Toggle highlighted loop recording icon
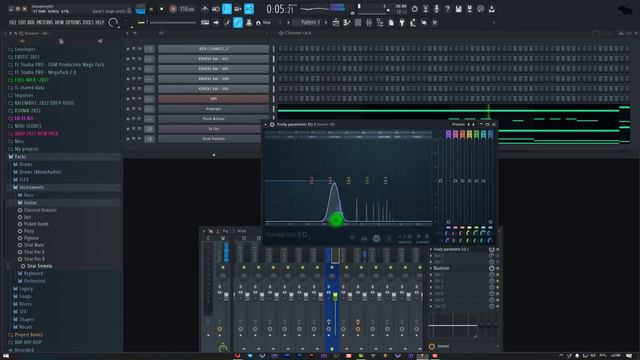 click(x=249, y=9)
